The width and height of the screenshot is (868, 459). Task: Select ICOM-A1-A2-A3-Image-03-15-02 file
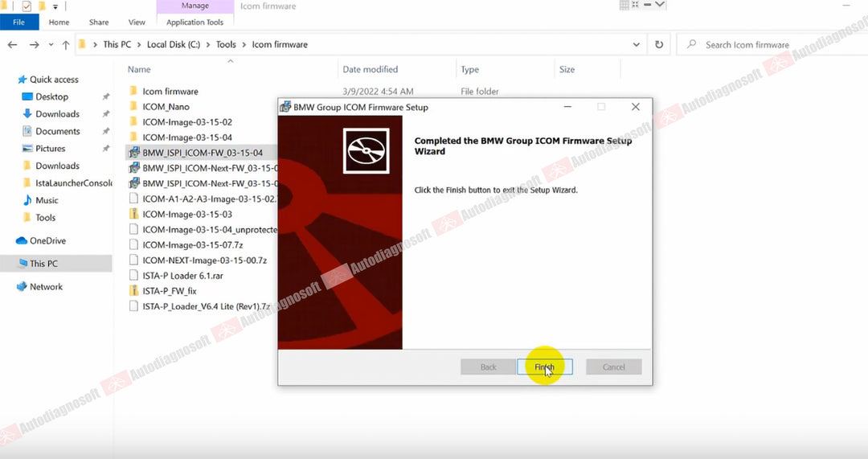click(x=209, y=199)
